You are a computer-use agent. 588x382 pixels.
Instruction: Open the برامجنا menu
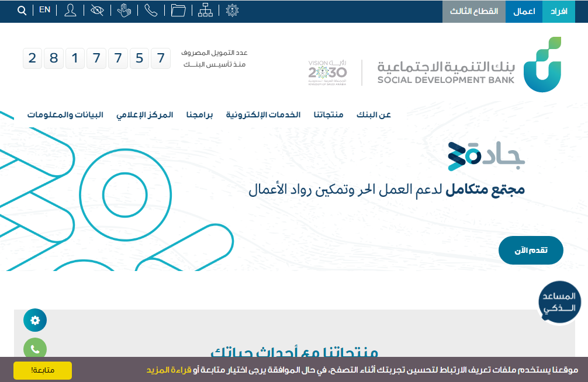click(x=199, y=114)
